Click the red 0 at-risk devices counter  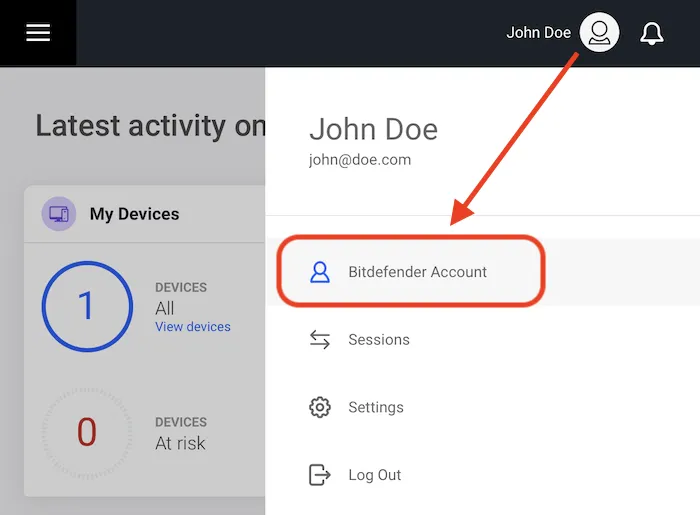point(87,432)
